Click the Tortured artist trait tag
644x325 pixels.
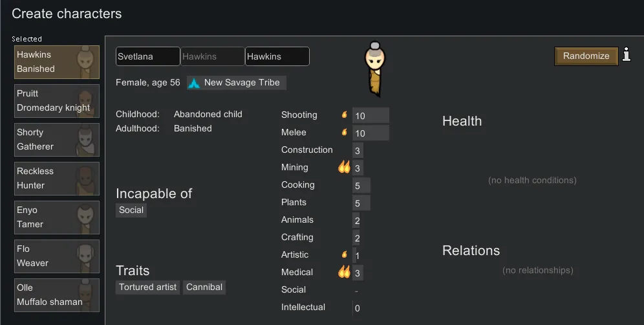[x=148, y=287]
